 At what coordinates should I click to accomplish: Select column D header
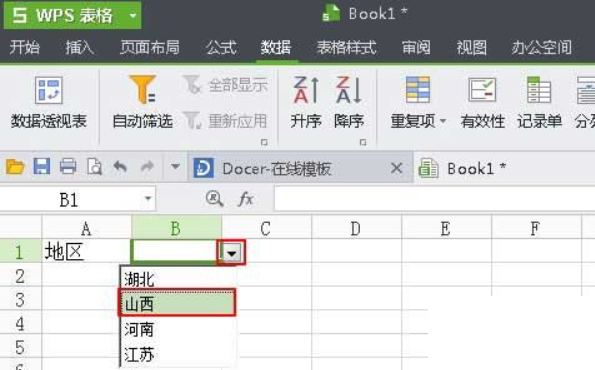point(356,228)
